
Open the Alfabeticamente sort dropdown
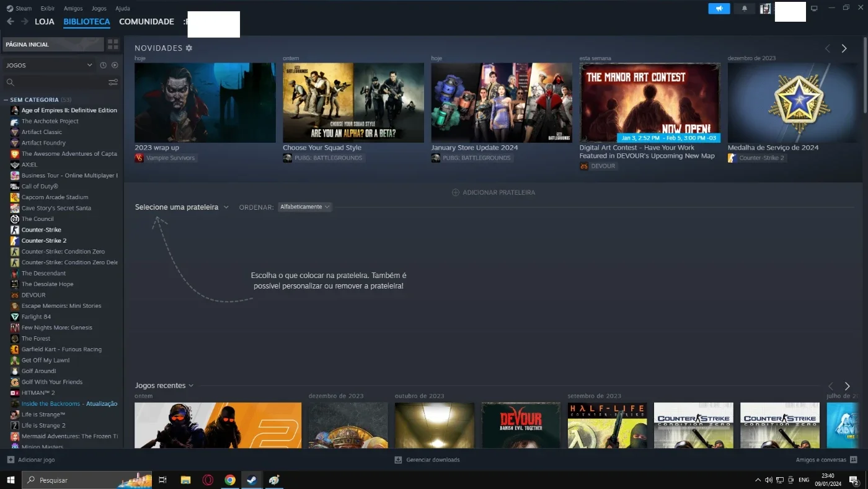304,207
